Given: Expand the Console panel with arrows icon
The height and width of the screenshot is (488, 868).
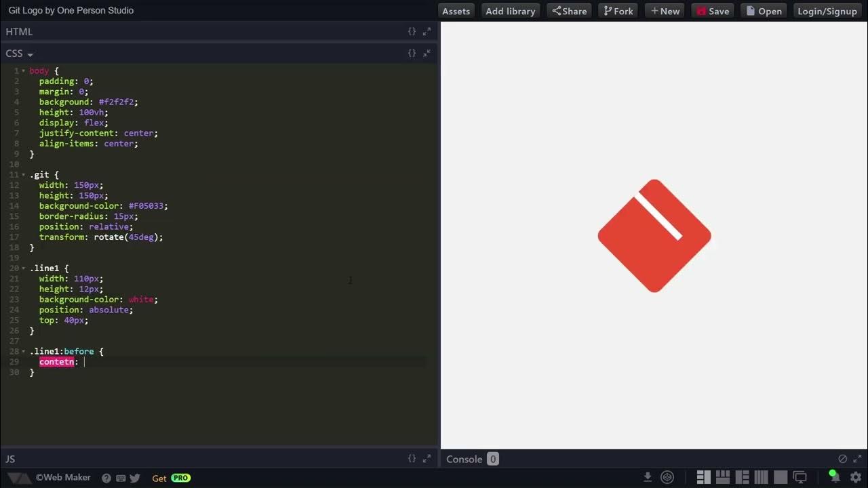Looking at the screenshot, I should [x=857, y=459].
